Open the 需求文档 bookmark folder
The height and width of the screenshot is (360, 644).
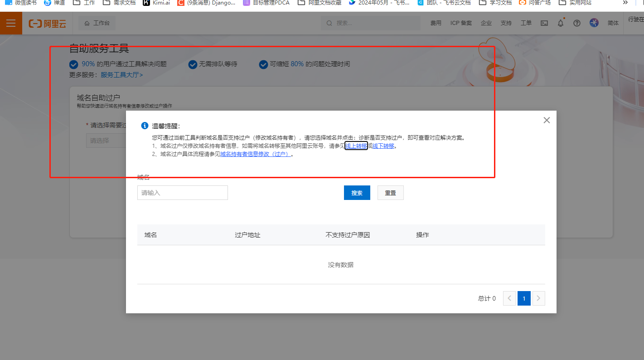click(x=119, y=3)
